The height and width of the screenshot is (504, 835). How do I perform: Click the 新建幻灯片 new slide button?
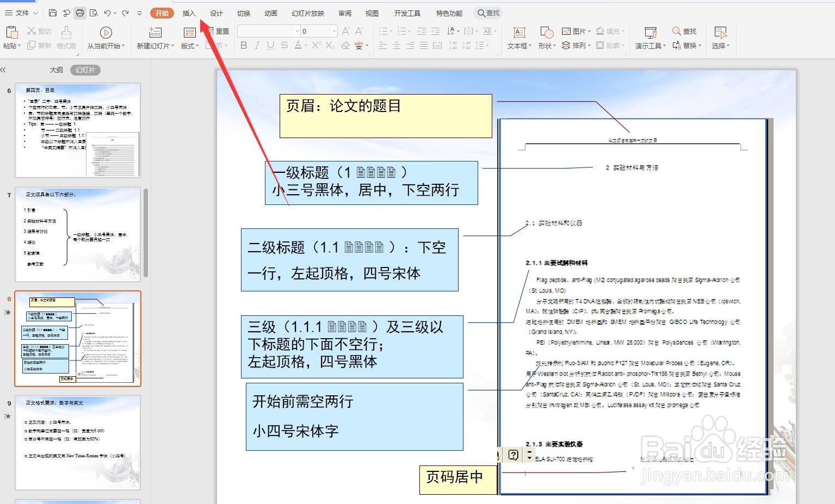point(154,38)
